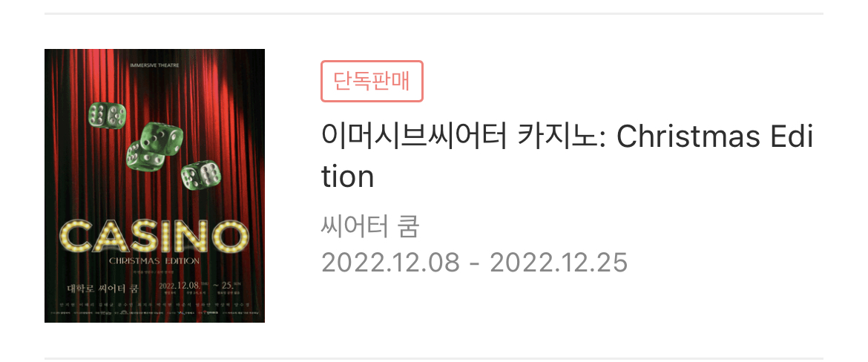
Task: Click the glowing CASINO marquee lettering on poster
Action: click(x=154, y=236)
